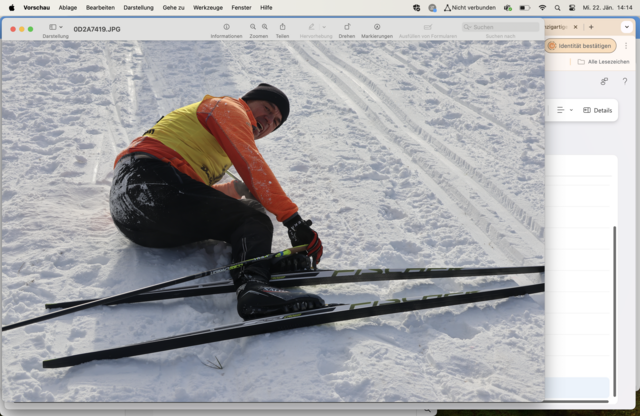Toggle the Details panel button

point(598,110)
